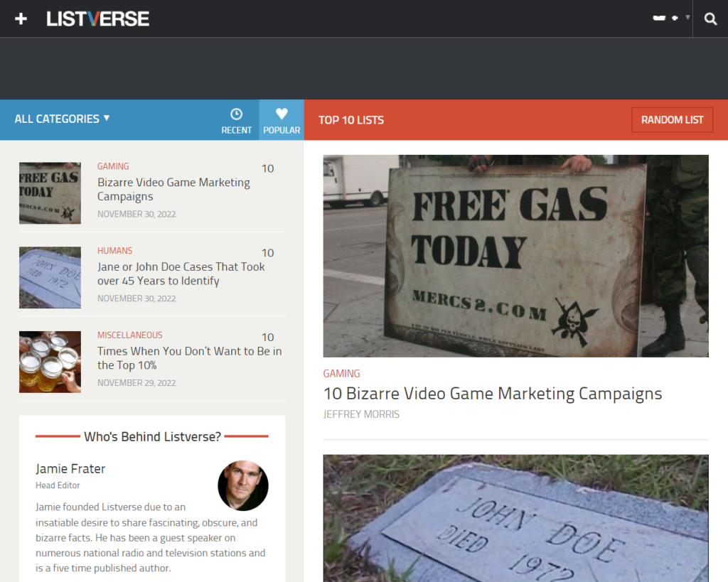Open Jane or John Doe Cases article link

point(181,274)
